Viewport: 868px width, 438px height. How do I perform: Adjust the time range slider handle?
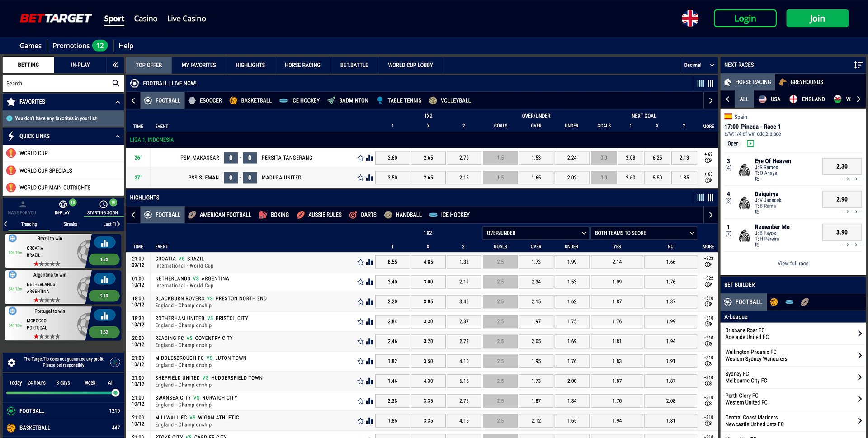(115, 393)
